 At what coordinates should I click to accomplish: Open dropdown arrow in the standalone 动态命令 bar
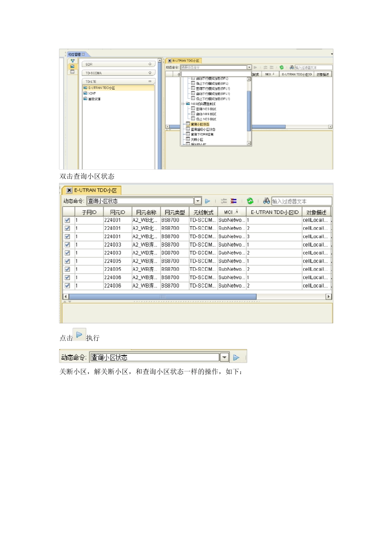[224, 358]
